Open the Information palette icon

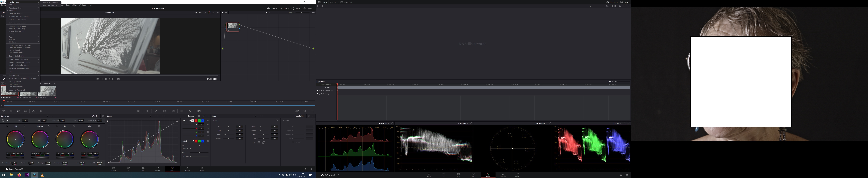(312, 111)
